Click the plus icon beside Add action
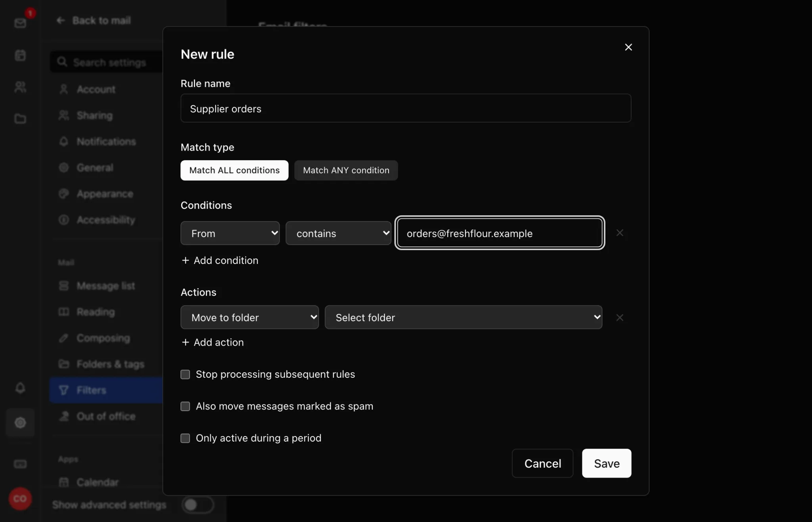The height and width of the screenshot is (522, 812). pos(185,342)
